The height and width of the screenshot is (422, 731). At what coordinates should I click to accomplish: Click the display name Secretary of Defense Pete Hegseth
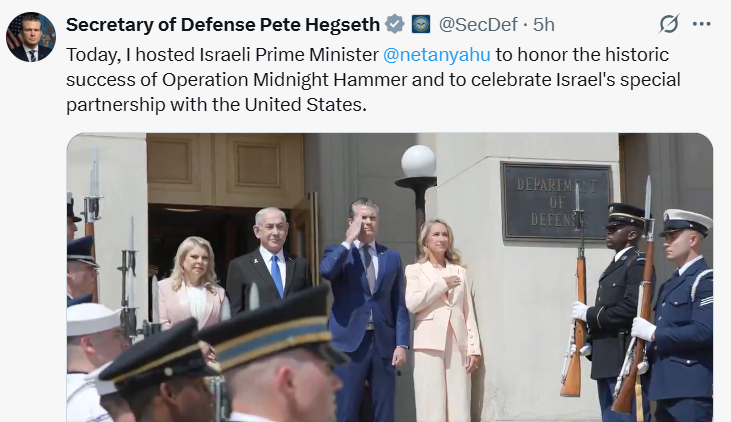point(223,24)
